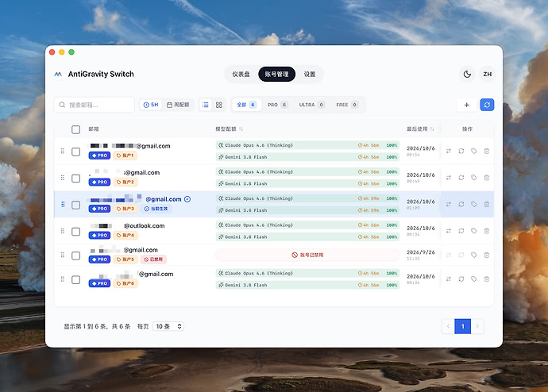Tick the select-all checkbox in the table header
This screenshot has width=548, height=392.
75,129
